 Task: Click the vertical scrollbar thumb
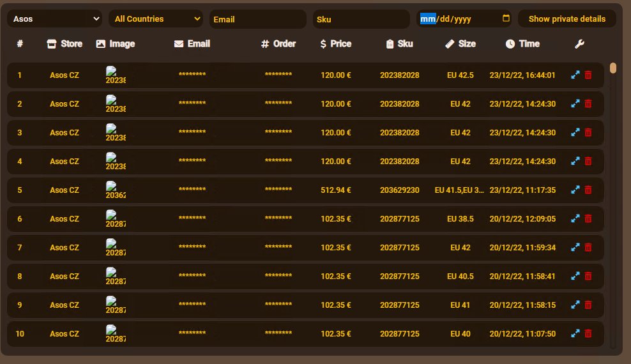click(613, 68)
